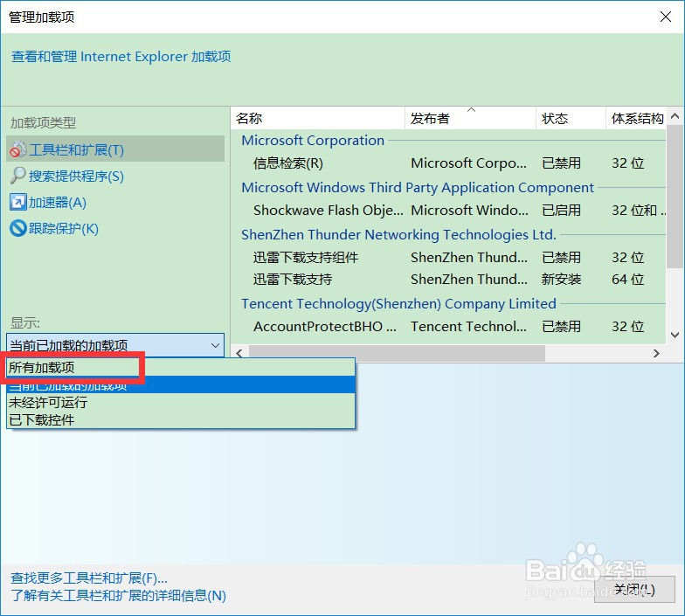Open 了解有关工具栏和扩展的详细信息(N) link
The width and height of the screenshot is (685, 616).
(x=119, y=596)
